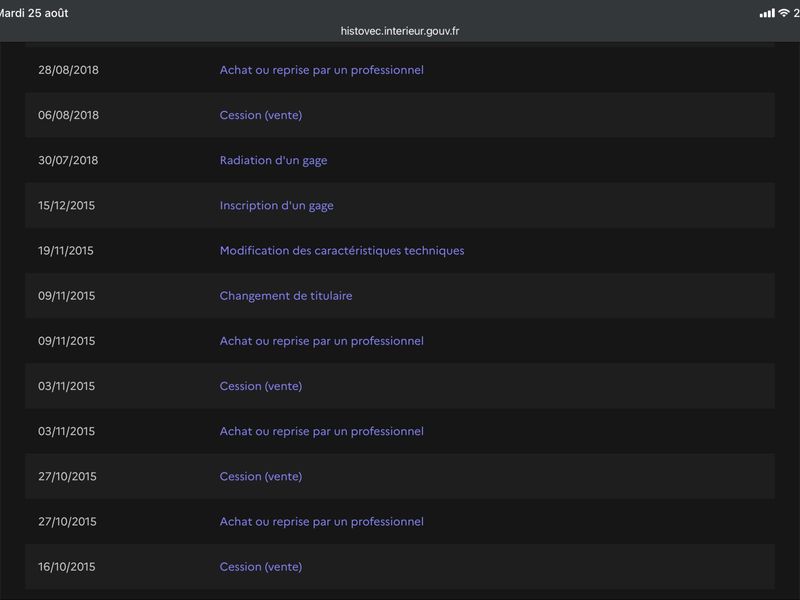
Task: Open 'Achat ou reprise par un professionnel' dated 27/10/2015
Action: coord(321,521)
